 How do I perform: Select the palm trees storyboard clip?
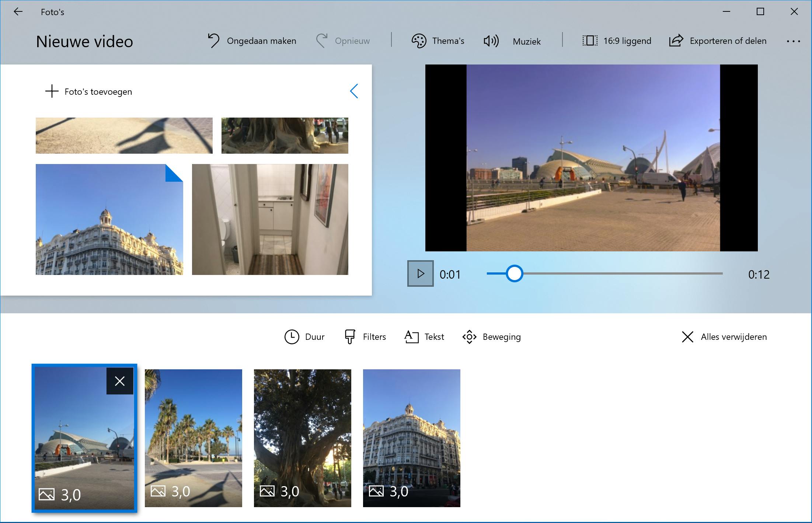[x=194, y=438]
